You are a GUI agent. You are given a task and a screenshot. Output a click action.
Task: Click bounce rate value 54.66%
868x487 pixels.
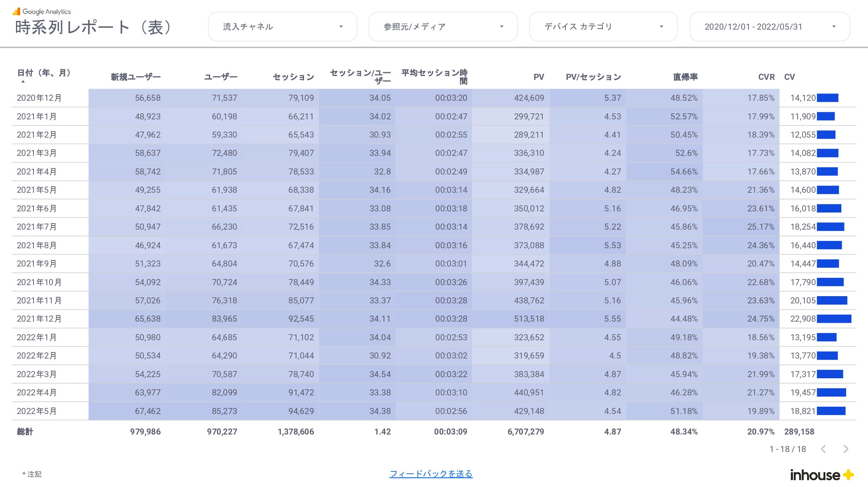(x=684, y=171)
